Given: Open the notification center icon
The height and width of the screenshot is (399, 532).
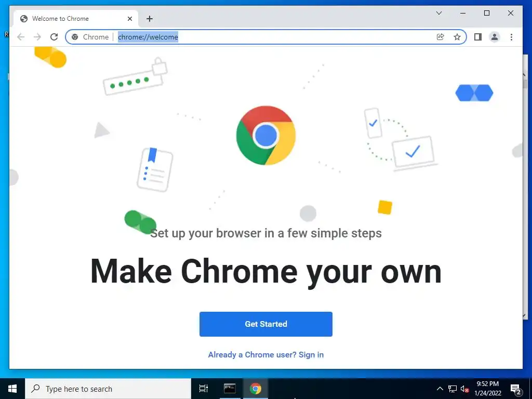Looking at the screenshot, I should (515, 389).
